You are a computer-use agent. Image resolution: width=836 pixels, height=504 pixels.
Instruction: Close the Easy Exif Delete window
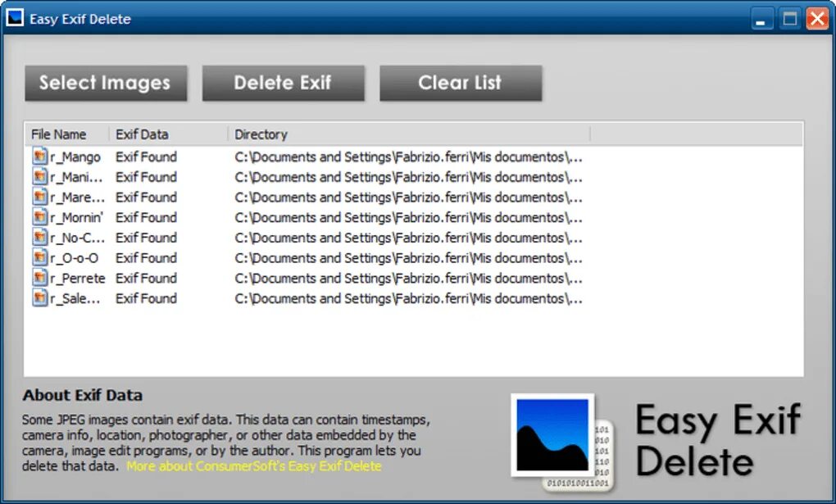coord(817,19)
